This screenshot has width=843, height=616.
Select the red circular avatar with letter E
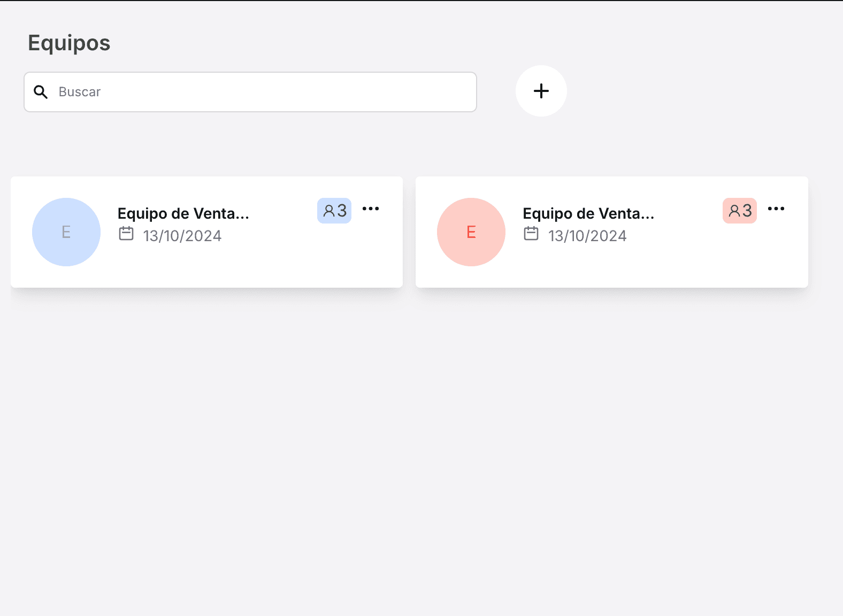pyautogui.click(x=471, y=232)
